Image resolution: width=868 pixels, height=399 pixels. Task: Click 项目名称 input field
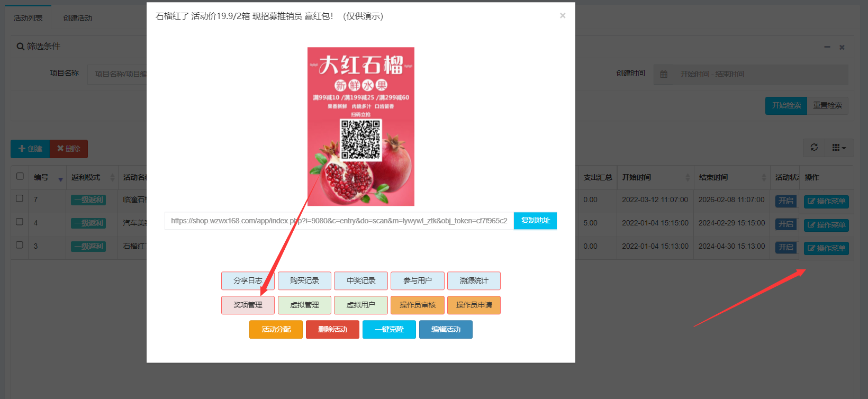tap(117, 74)
